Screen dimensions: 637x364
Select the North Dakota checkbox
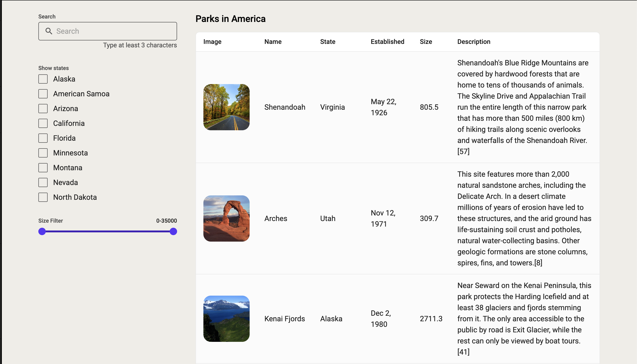coord(43,197)
